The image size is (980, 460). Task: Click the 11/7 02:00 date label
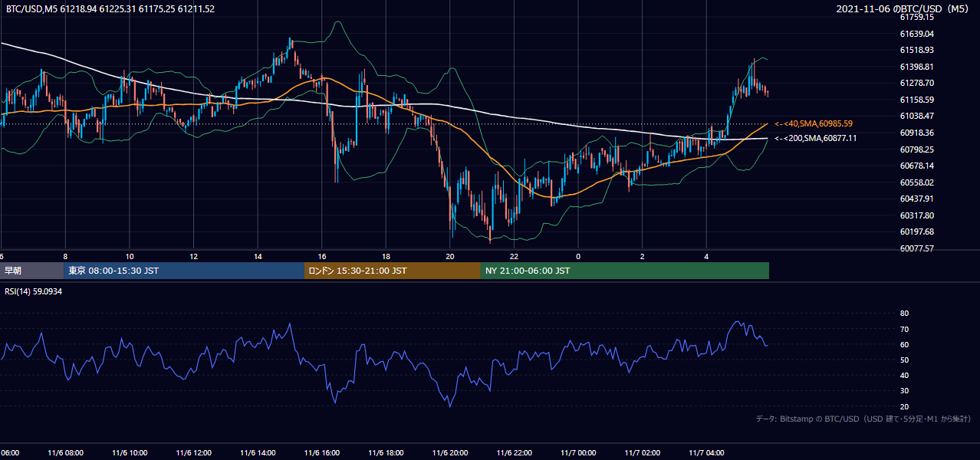642,453
